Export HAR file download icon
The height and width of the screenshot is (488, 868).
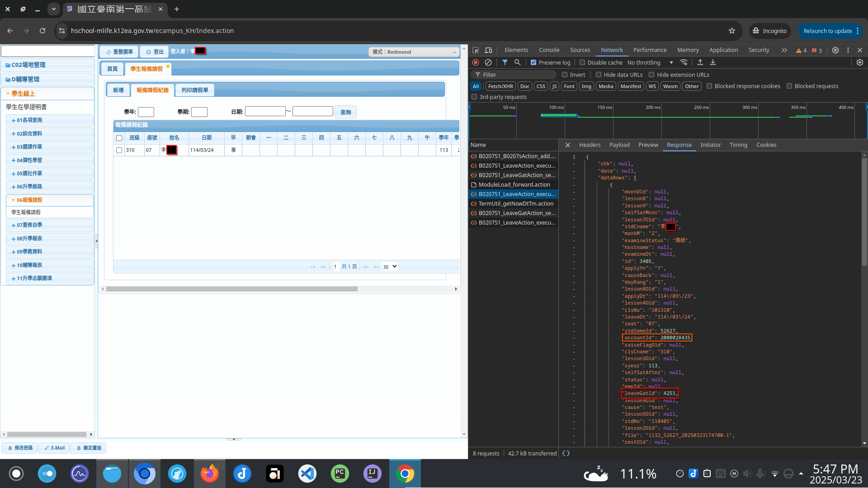click(713, 62)
